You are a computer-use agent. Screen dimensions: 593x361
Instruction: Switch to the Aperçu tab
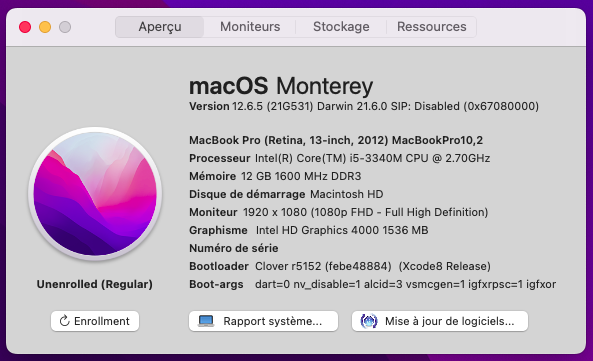(x=160, y=27)
